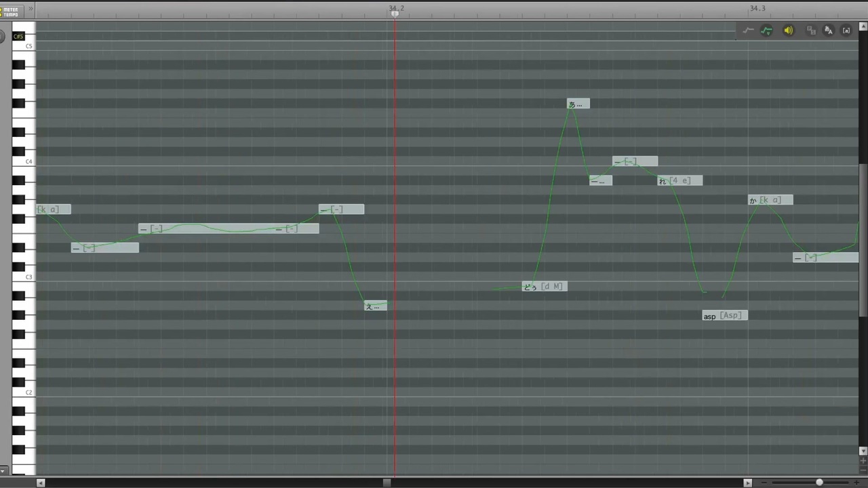Click the scroll right arrow at bottom

tap(748, 483)
